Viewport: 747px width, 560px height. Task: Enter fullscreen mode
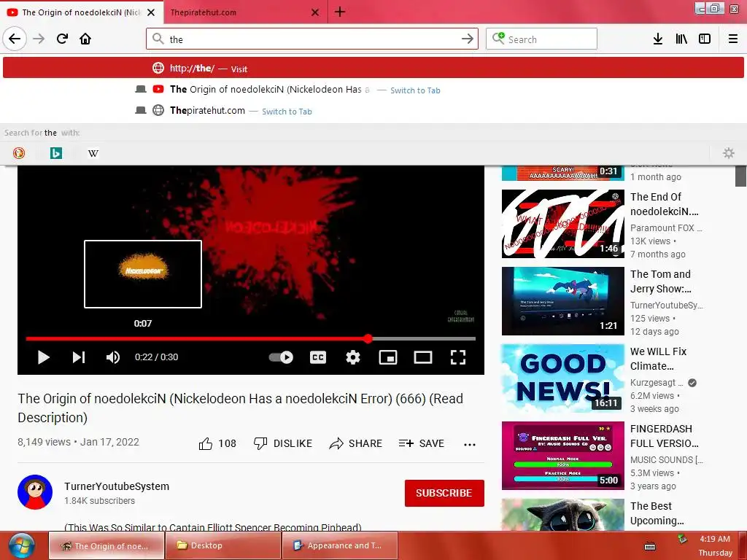[x=458, y=357]
